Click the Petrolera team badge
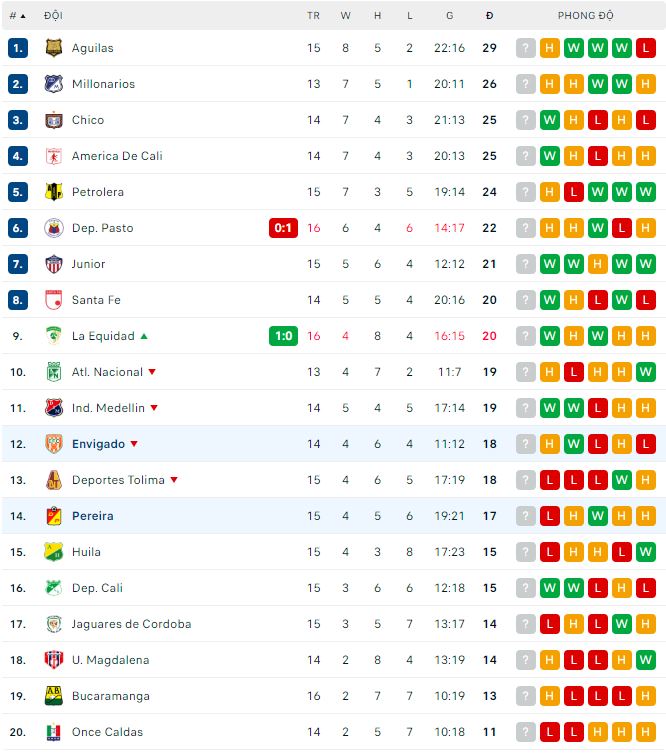 coord(54,192)
